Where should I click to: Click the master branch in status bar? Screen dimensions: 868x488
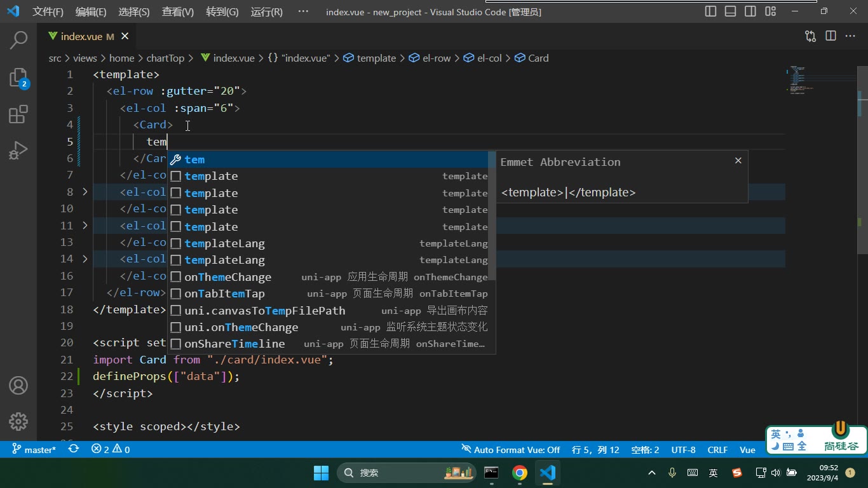pos(34,449)
